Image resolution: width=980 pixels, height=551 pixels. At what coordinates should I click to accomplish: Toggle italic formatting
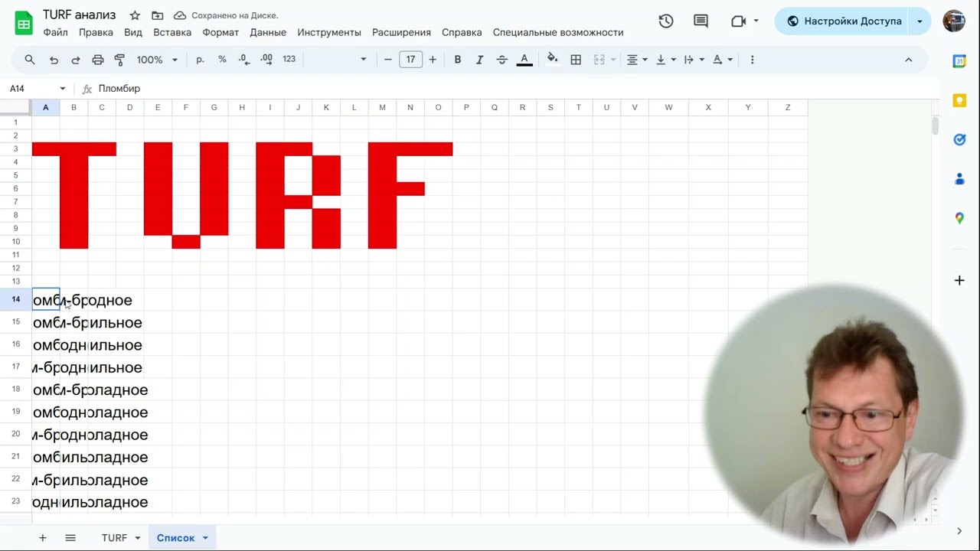point(480,59)
